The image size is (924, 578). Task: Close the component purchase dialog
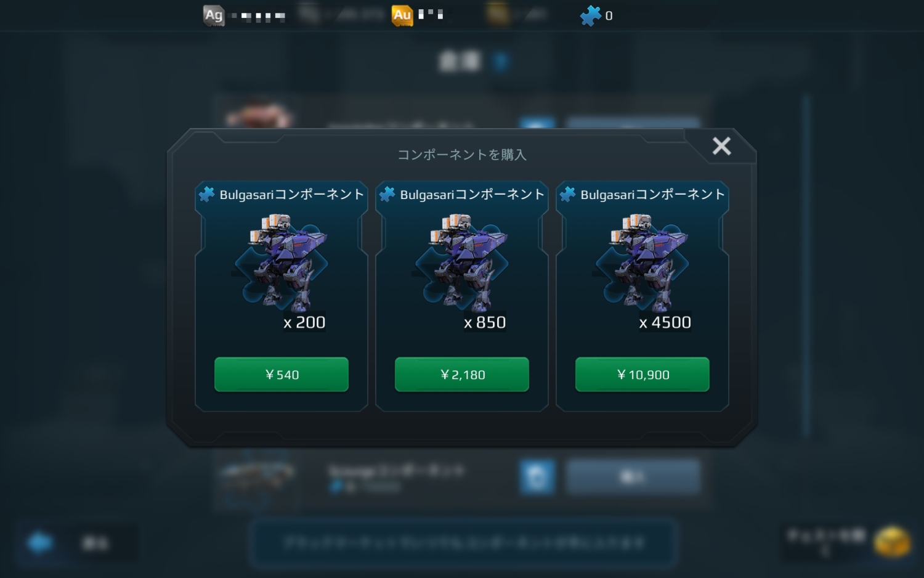(x=721, y=146)
